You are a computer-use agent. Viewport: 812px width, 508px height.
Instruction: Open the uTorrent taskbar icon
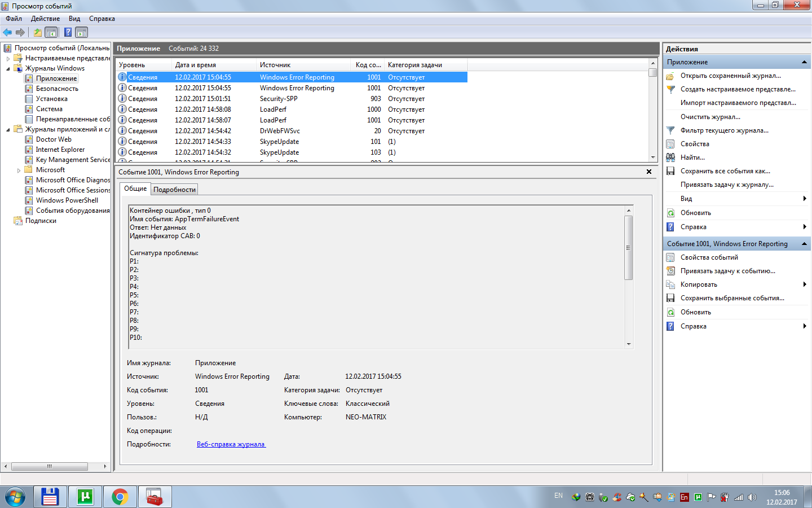pyautogui.click(x=85, y=497)
